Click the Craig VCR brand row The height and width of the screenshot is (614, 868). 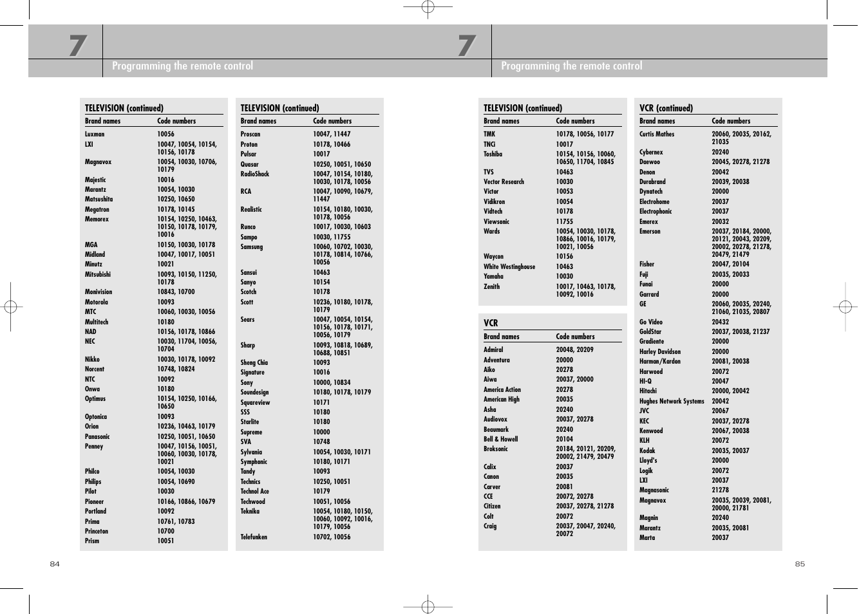pos(491,526)
